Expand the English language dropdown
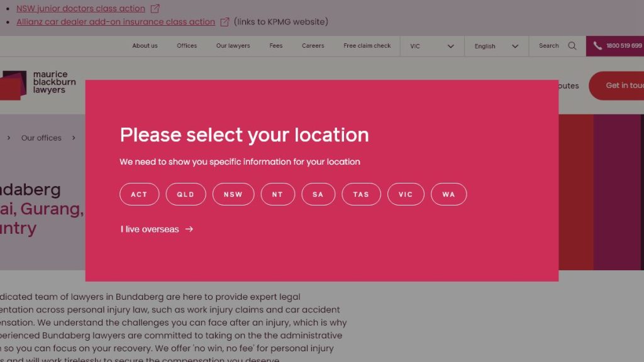This screenshot has width=644, height=362. [496, 46]
